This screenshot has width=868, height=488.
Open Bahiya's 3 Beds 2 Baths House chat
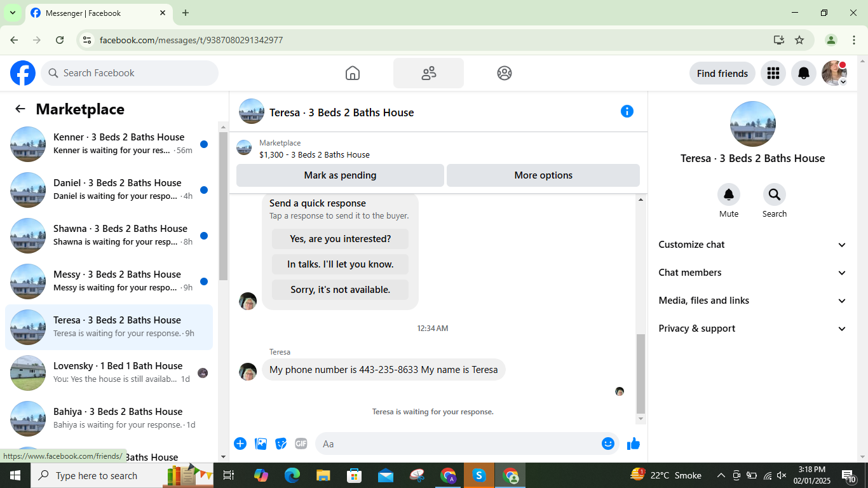(109, 419)
